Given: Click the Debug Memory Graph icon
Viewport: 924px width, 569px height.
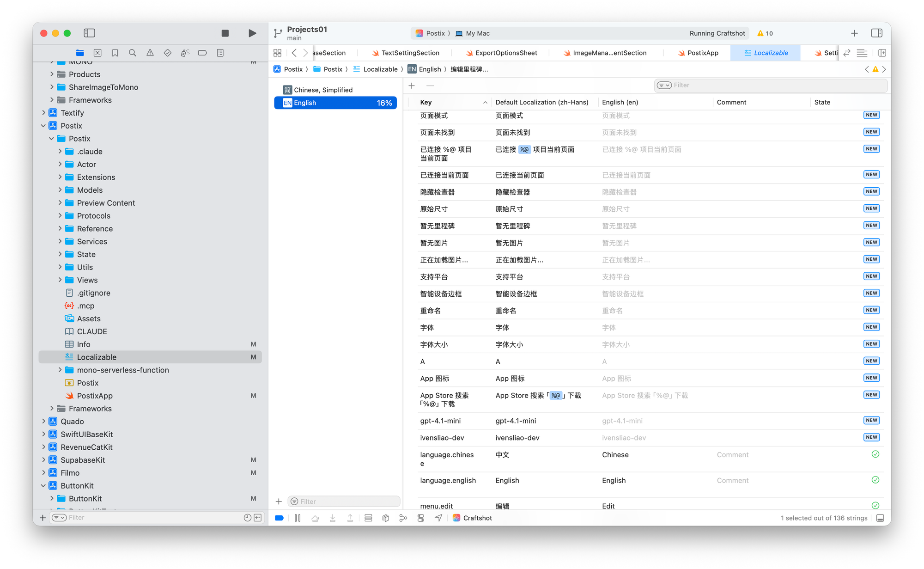Looking at the screenshot, I should point(403,518).
